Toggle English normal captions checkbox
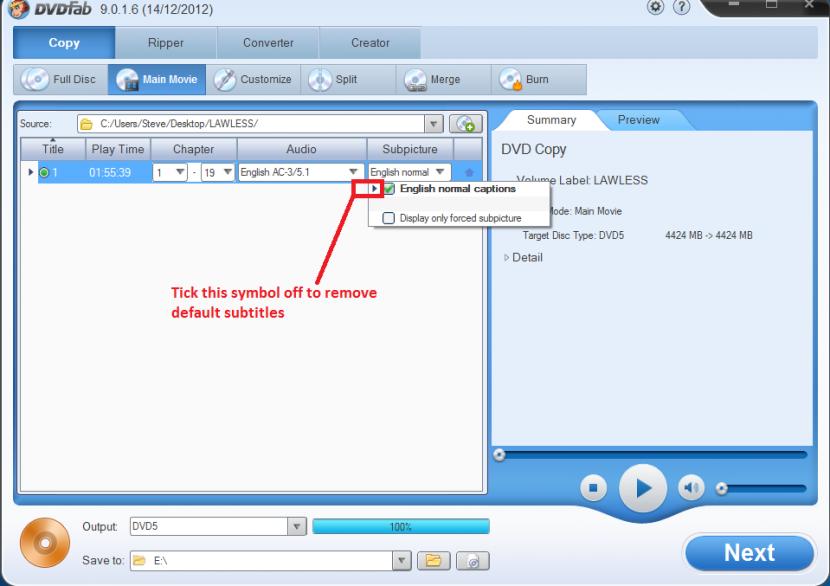Screen dimensions: 830x586 pyautogui.click(x=389, y=189)
